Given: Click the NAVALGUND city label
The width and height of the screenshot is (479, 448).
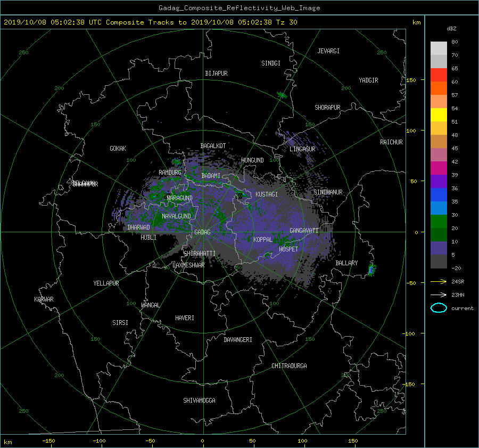Looking at the screenshot, I should (176, 216).
